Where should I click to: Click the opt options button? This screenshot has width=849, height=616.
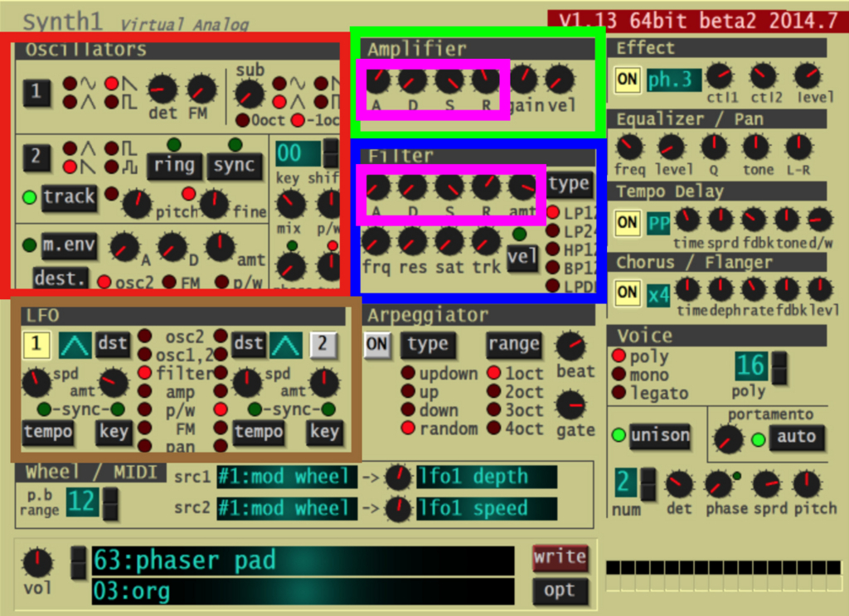(560, 591)
